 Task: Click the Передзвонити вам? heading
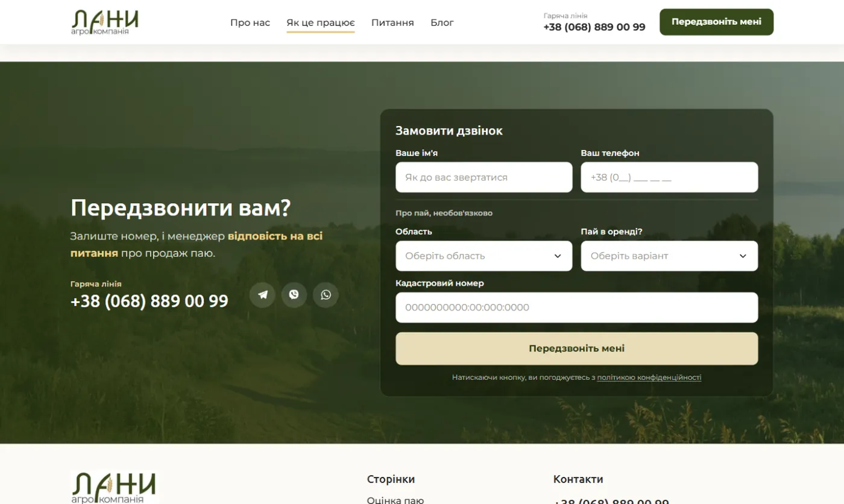[x=181, y=208]
